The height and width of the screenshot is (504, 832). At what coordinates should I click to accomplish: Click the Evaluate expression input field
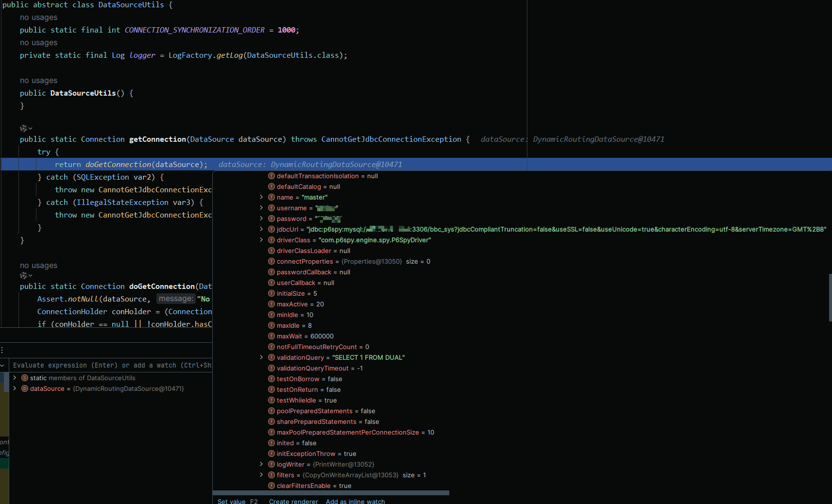tap(112, 365)
